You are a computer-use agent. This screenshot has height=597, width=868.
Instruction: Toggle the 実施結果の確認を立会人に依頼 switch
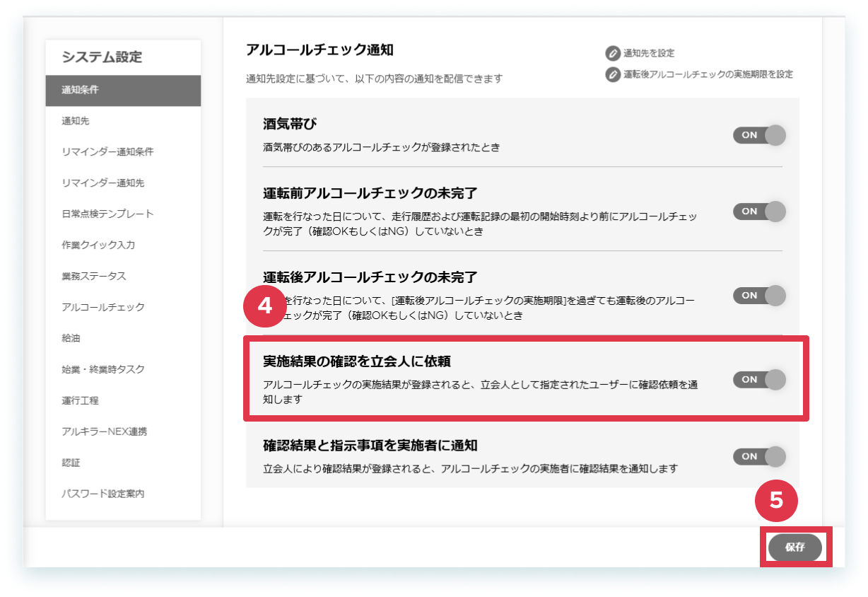pos(759,380)
